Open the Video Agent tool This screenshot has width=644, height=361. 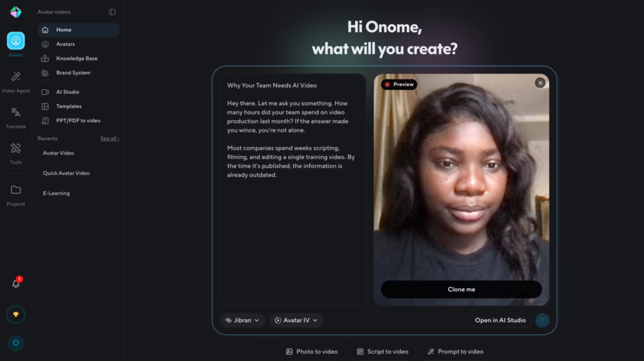point(16,82)
